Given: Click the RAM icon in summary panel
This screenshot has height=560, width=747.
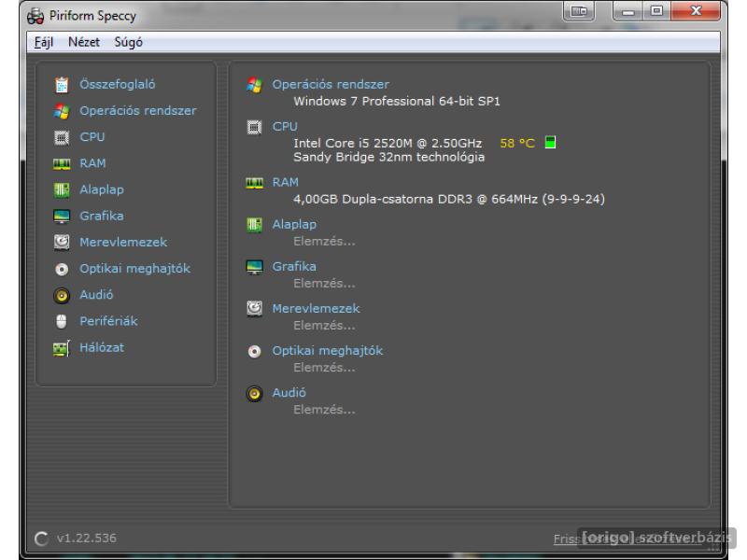Looking at the screenshot, I should pos(254,183).
